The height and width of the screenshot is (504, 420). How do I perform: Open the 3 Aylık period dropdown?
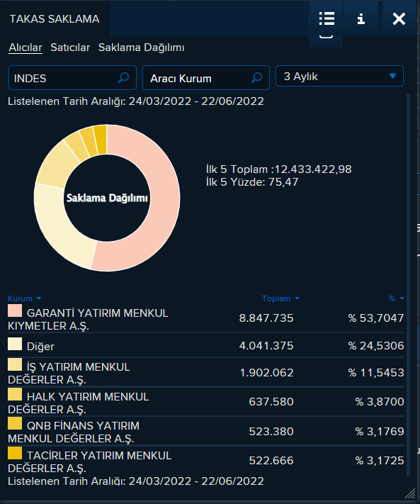coord(339,76)
